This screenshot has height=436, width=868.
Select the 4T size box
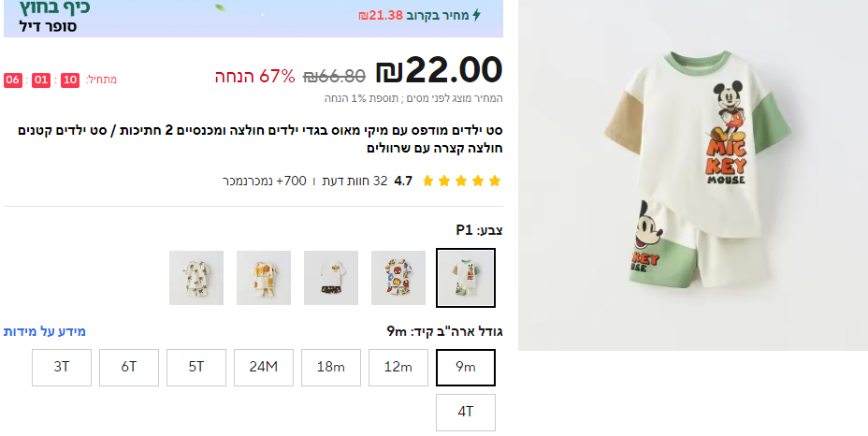[466, 413]
